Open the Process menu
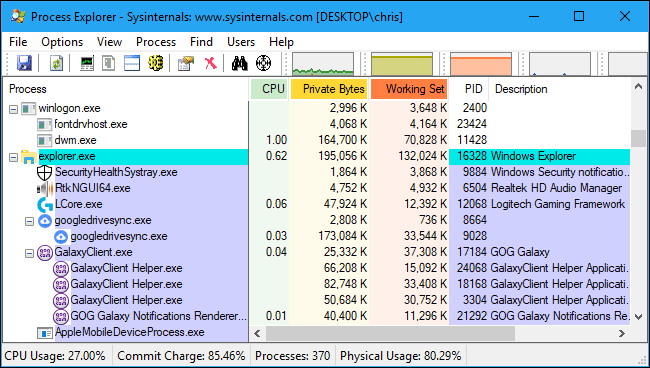The image size is (650, 368). [156, 42]
